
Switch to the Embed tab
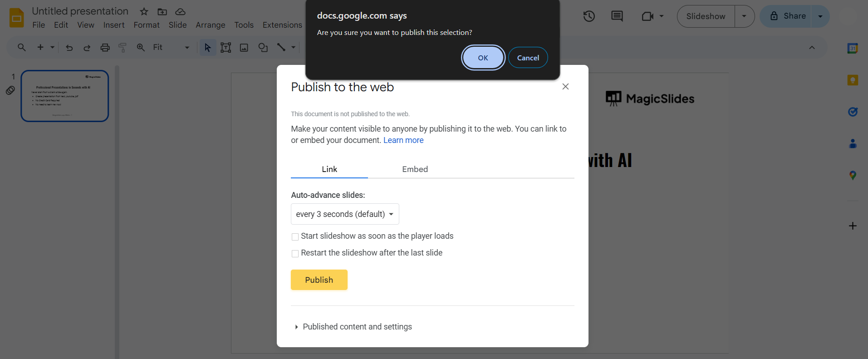[x=415, y=169]
